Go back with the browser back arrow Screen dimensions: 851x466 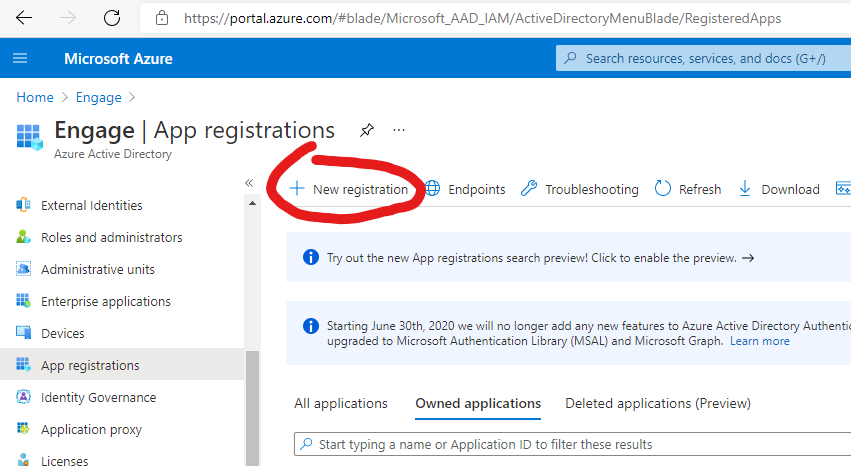pos(24,18)
